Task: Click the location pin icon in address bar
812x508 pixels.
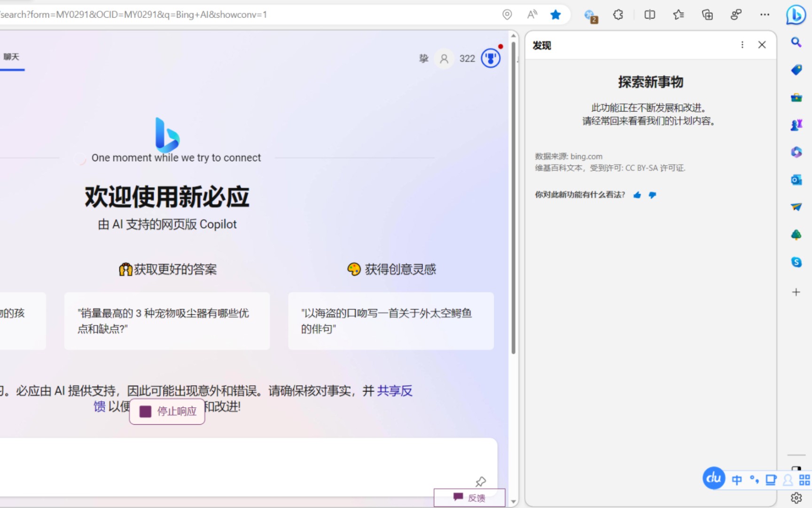Action: click(x=507, y=15)
